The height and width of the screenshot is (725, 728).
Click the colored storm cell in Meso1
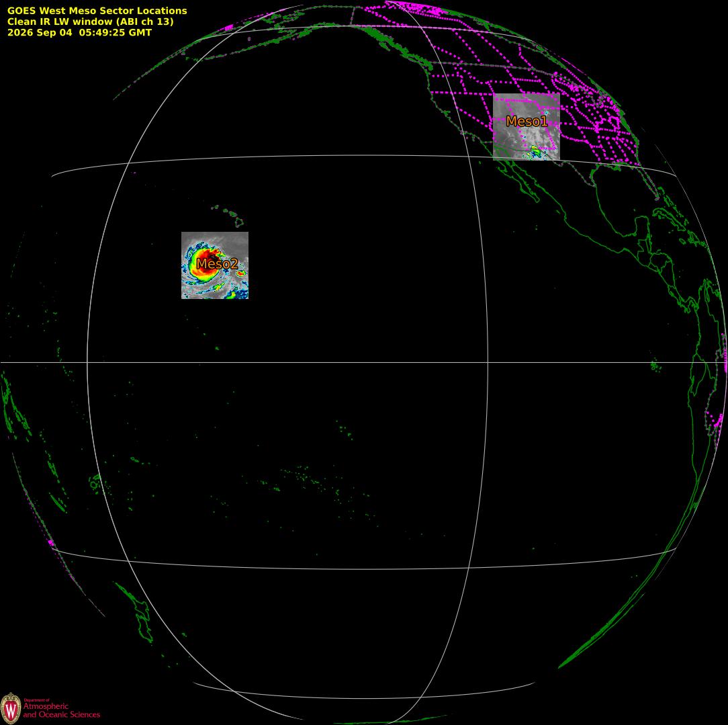tap(535, 152)
